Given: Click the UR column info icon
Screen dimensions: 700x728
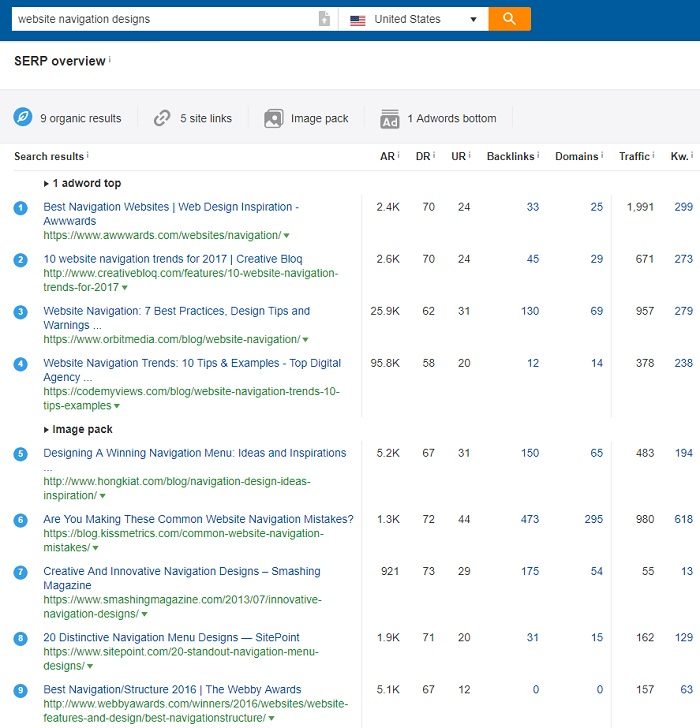Looking at the screenshot, I should tap(469, 155).
